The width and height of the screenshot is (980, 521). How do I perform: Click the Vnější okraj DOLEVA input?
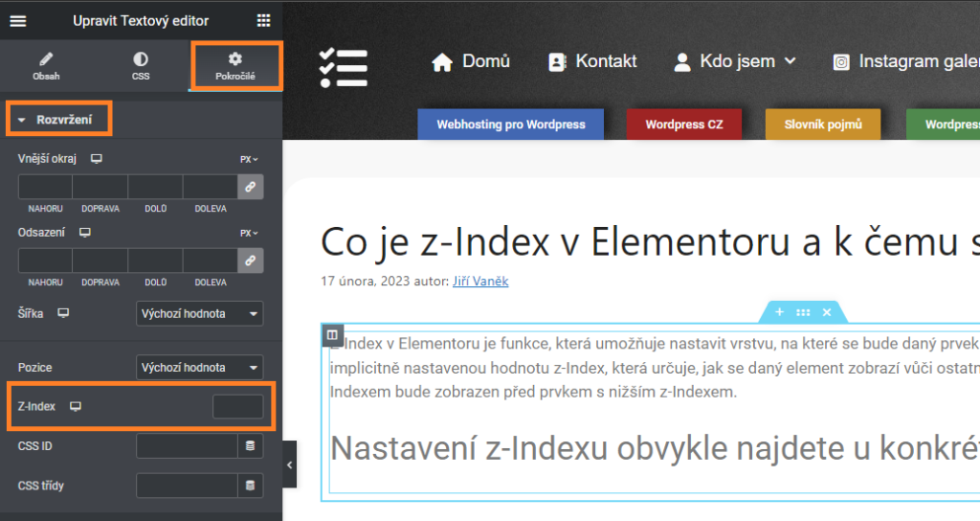tap(211, 187)
